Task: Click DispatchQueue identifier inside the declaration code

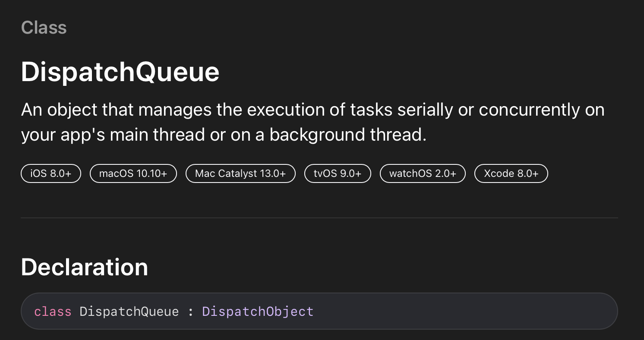Action: (129, 311)
